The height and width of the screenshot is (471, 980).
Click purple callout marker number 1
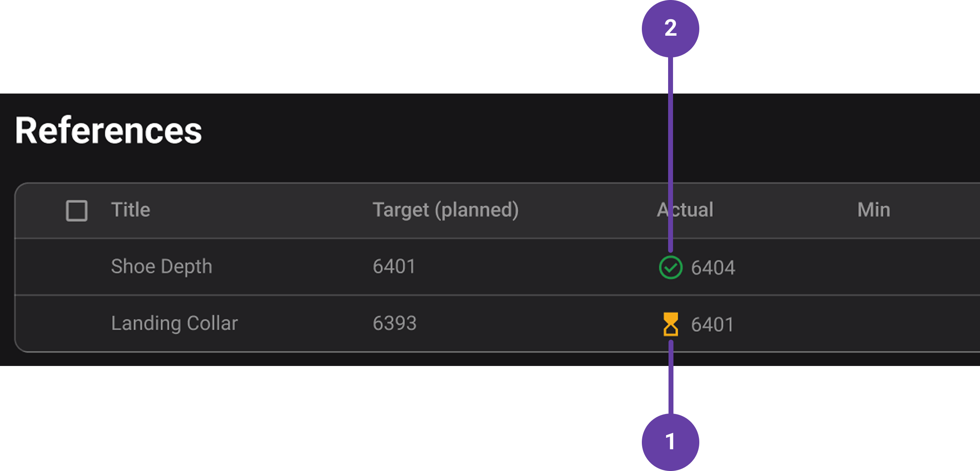tap(670, 441)
